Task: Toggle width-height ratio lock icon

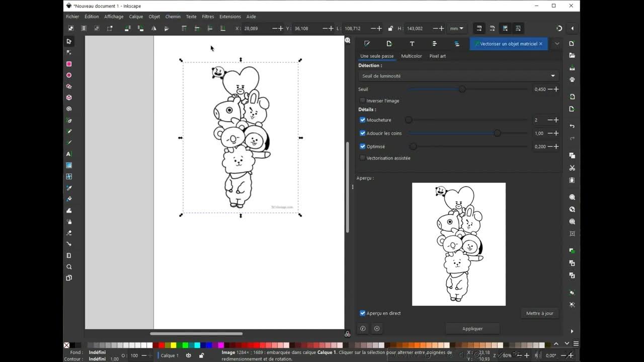Action: [x=390, y=28]
